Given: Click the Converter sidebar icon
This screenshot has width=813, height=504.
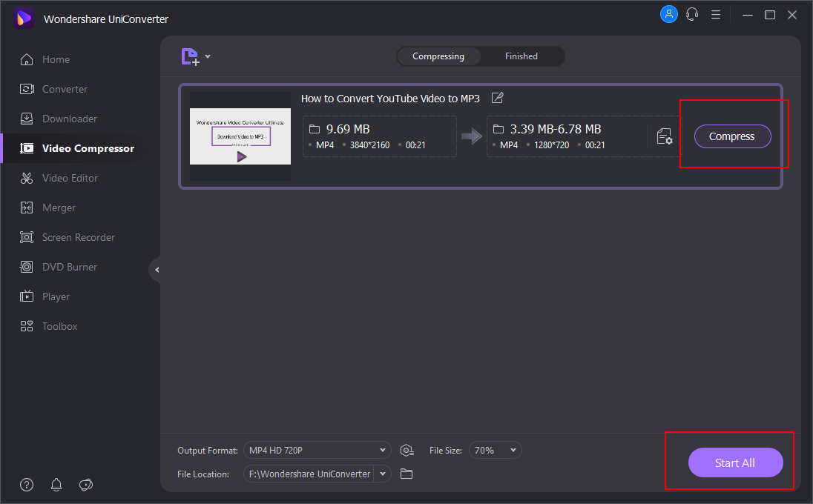Looking at the screenshot, I should coord(27,89).
